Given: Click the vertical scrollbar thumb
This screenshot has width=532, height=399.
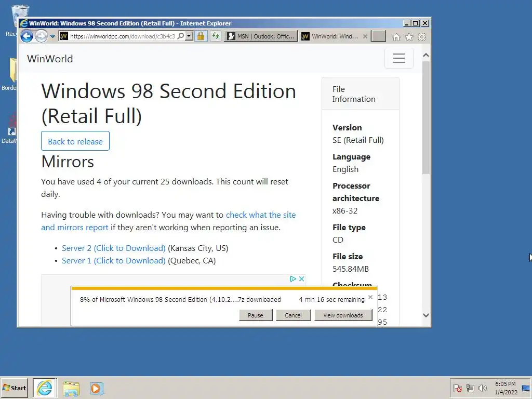Looking at the screenshot, I should (426, 117).
